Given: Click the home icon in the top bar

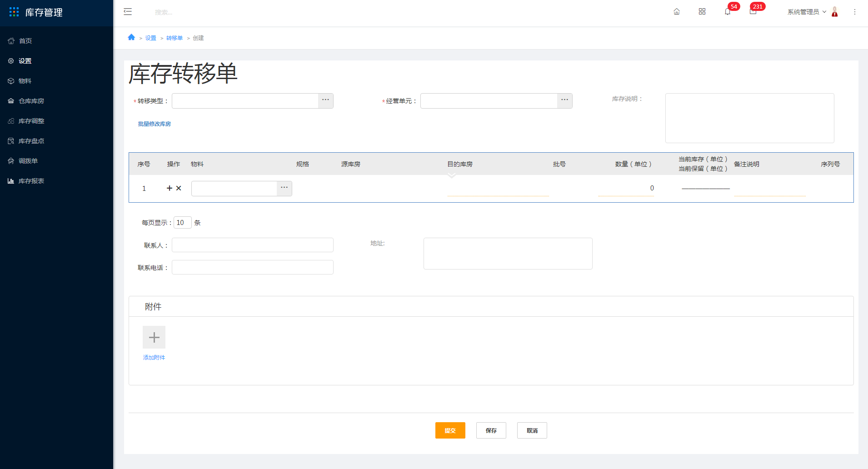Looking at the screenshot, I should pos(677,12).
